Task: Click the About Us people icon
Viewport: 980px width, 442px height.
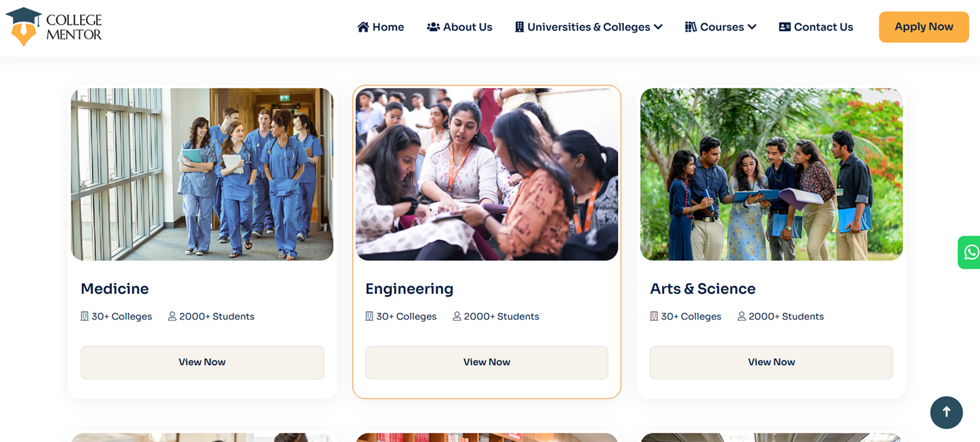Action: point(433,27)
